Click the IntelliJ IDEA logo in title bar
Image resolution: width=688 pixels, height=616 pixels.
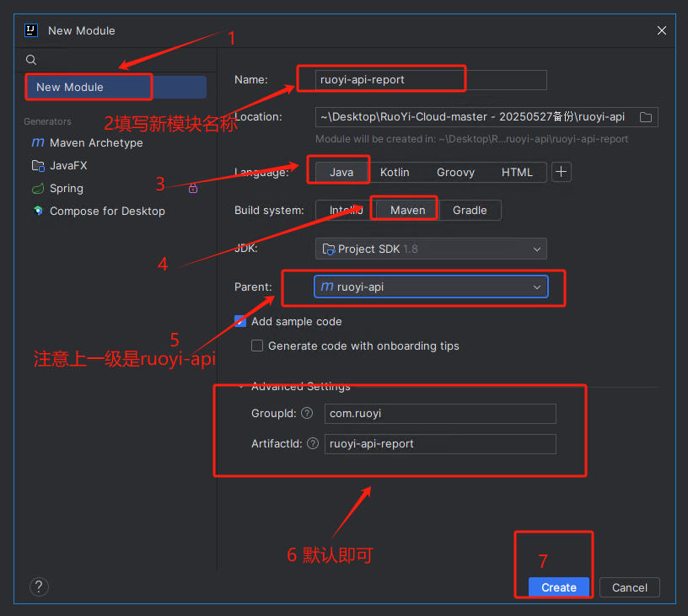pos(30,30)
